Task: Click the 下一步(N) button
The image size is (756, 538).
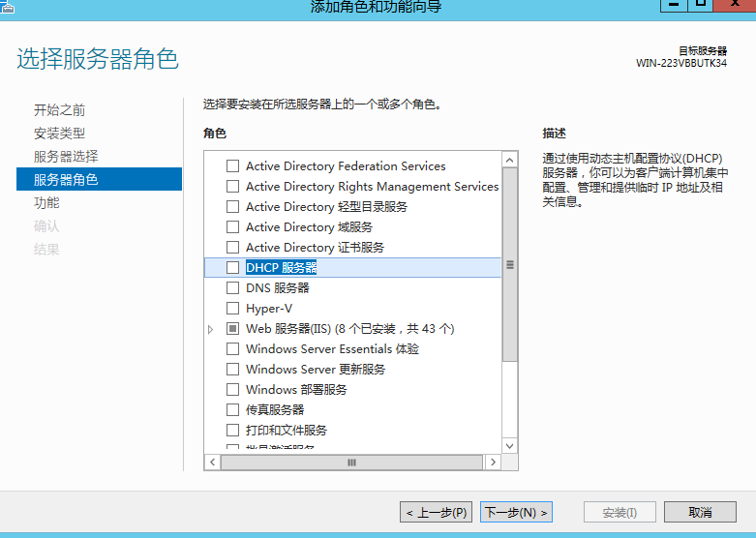Action: [516, 512]
